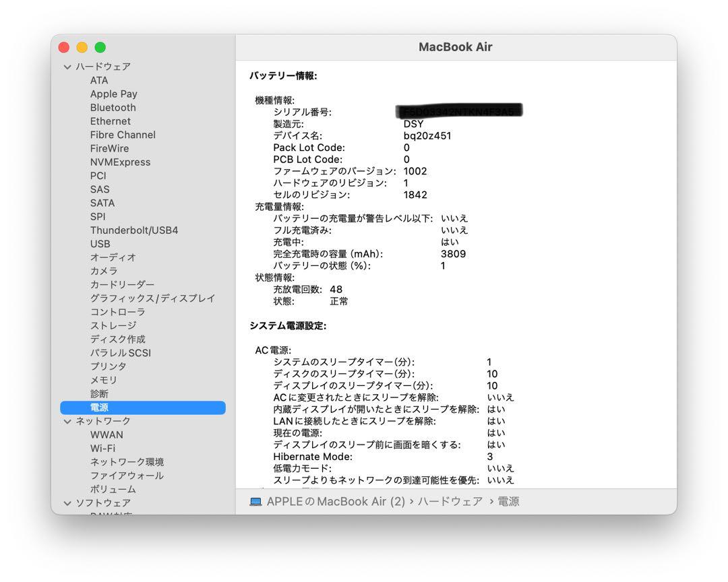The height and width of the screenshot is (582, 728).
Task: Select FireWire in the sidebar
Action: [x=110, y=148]
